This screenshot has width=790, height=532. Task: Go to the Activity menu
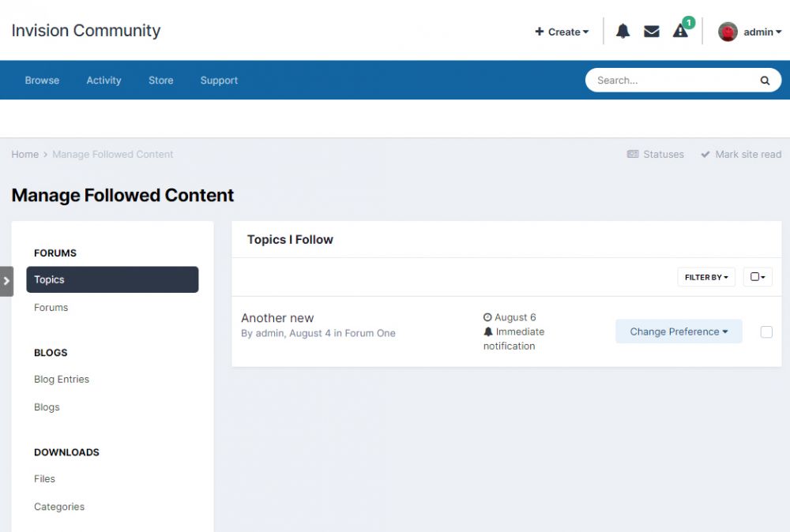(103, 81)
